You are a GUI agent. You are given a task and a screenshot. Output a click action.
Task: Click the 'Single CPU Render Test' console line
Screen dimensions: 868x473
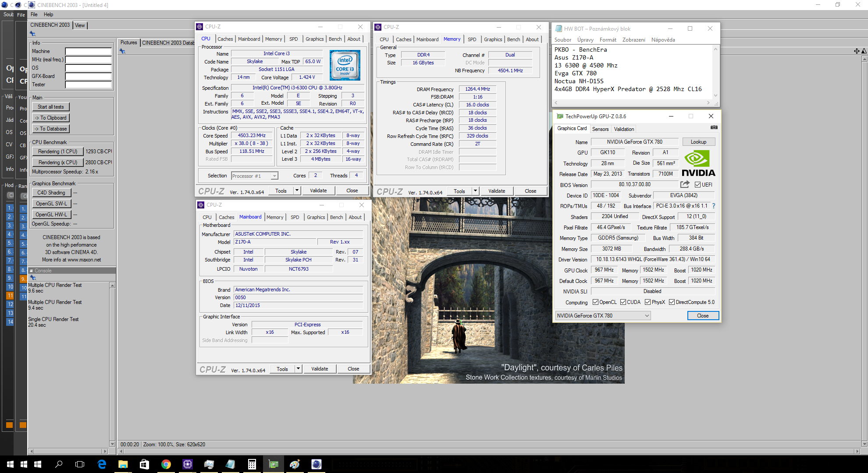point(53,319)
